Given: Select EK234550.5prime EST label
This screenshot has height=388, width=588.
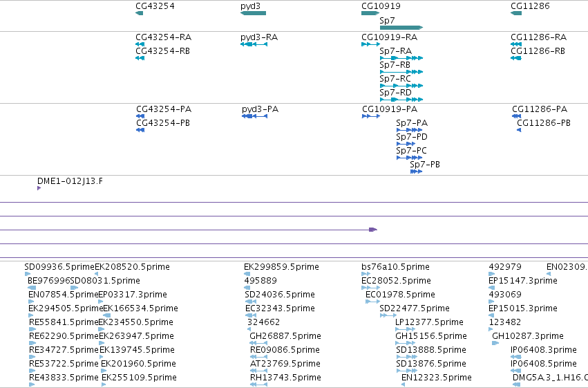Looking at the screenshot, I should (135, 322).
